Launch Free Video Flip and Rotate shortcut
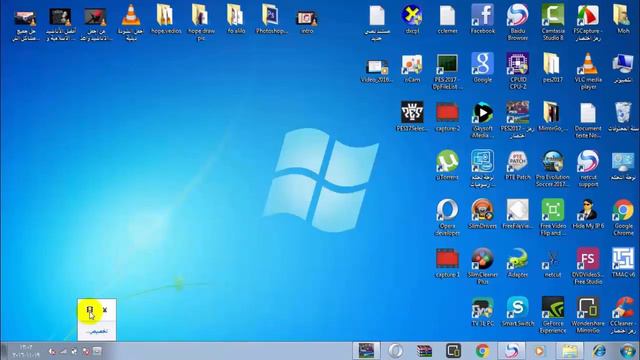 click(x=553, y=217)
